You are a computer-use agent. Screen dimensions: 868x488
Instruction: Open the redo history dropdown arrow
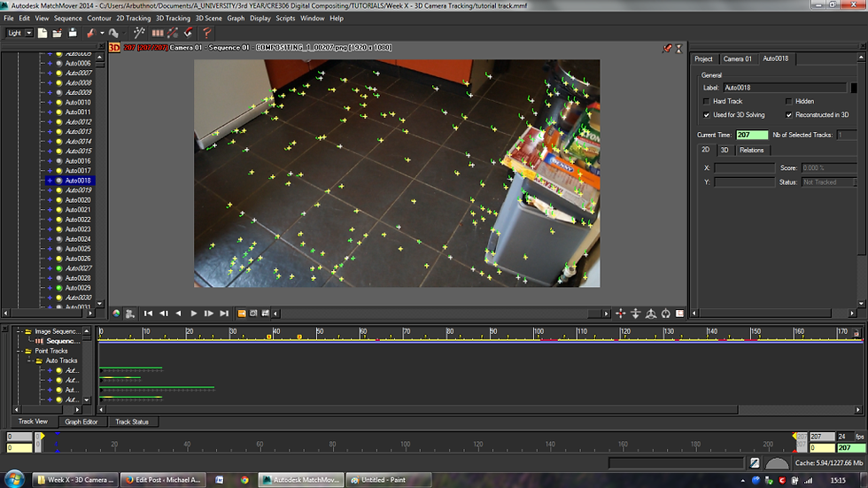point(123,33)
